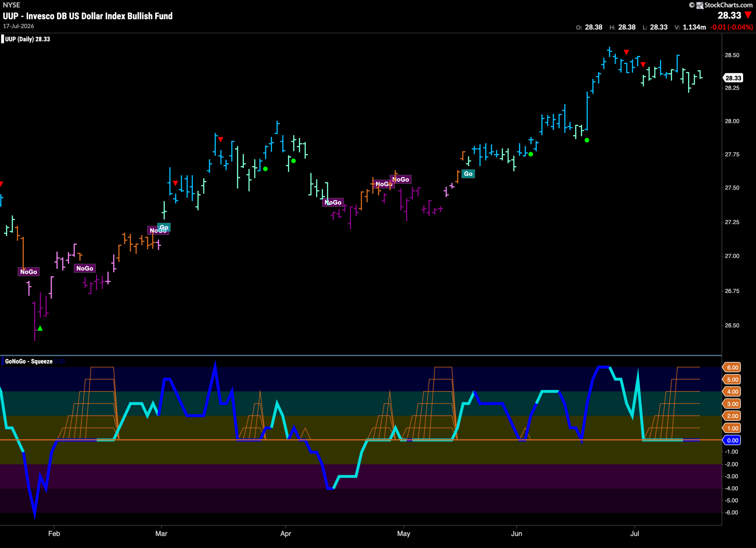This screenshot has height=548, width=756.
Task: Click the Feb label on the time axis
Action: coord(54,534)
